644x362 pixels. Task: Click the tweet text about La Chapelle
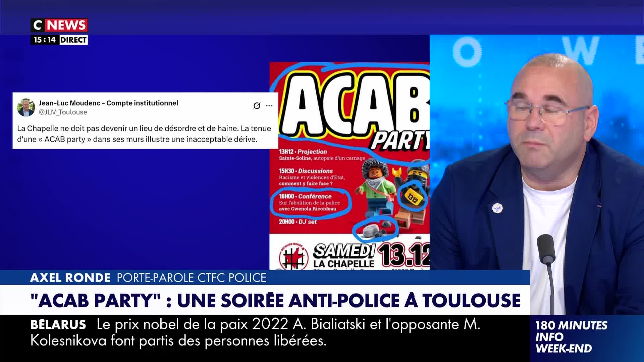[x=144, y=134]
